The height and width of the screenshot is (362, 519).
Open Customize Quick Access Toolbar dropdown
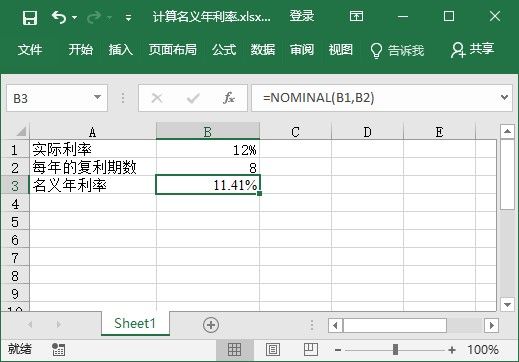tap(128, 17)
